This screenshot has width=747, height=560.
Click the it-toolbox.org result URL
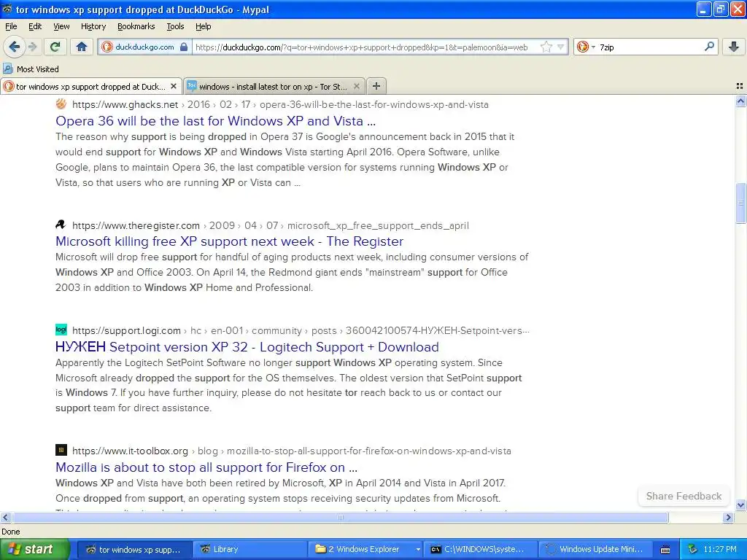click(x=292, y=451)
